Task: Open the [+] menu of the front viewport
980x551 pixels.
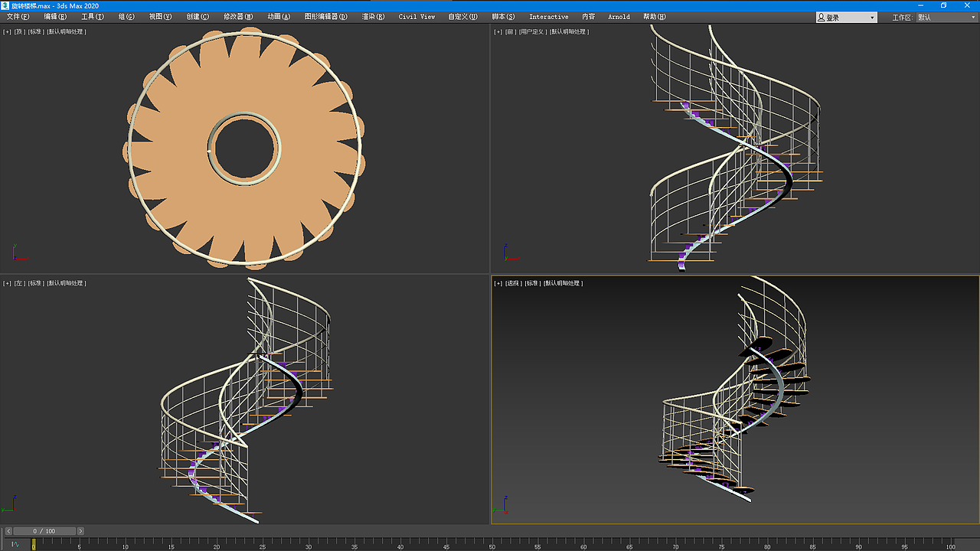Action: 498,31
